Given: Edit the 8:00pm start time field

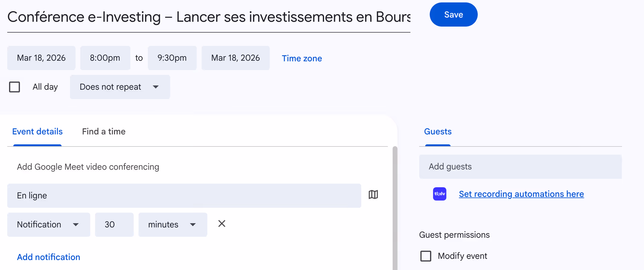Looking at the screenshot, I should (x=105, y=58).
